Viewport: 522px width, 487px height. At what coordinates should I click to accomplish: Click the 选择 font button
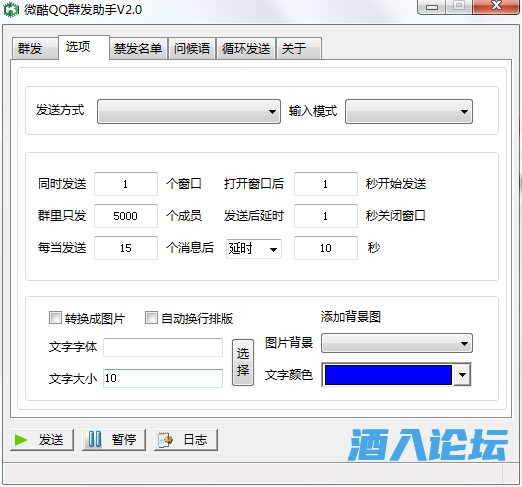243,362
